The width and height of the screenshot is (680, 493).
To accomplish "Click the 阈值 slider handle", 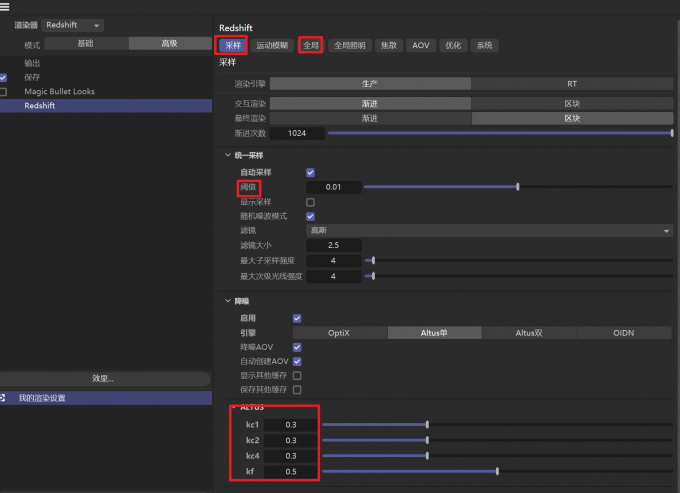I will click(x=518, y=187).
